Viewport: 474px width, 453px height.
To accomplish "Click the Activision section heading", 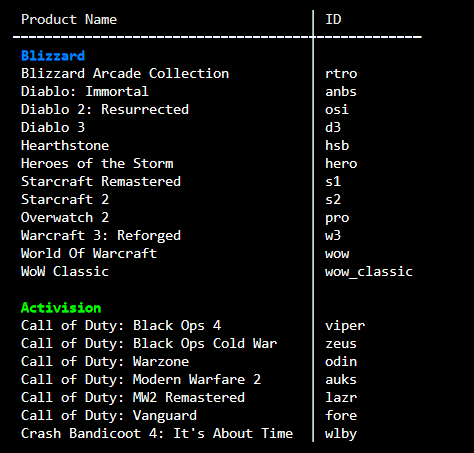I will tap(61, 308).
